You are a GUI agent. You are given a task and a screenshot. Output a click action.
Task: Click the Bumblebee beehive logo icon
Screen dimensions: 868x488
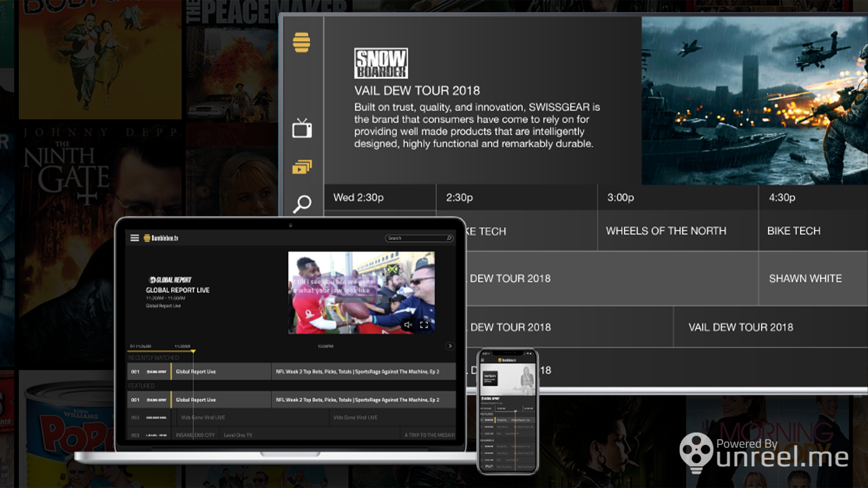[302, 42]
